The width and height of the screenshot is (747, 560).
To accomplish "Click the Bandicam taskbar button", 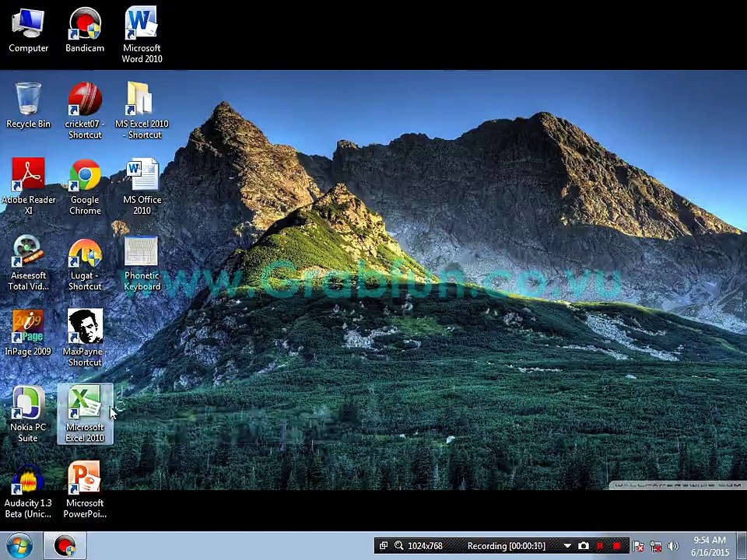I will point(65,546).
